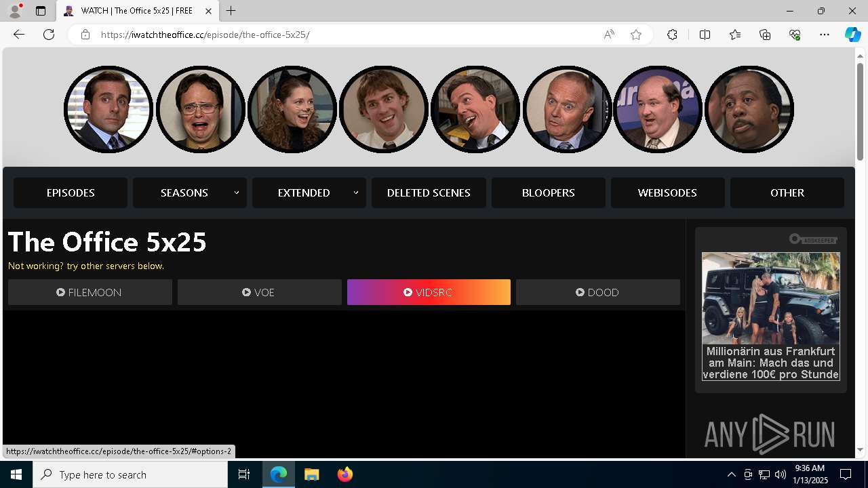Refresh the current page

point(49,35)
